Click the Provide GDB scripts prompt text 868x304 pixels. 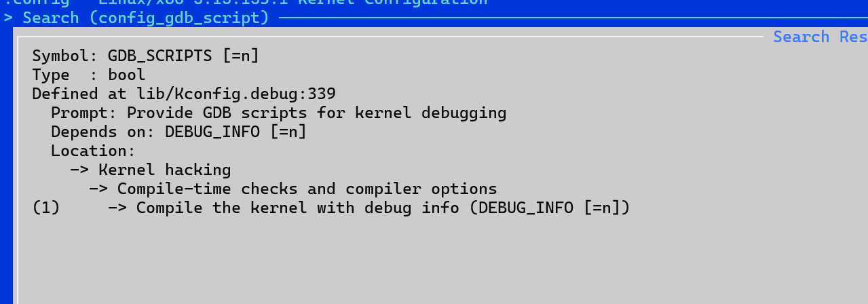coord(317,113)
